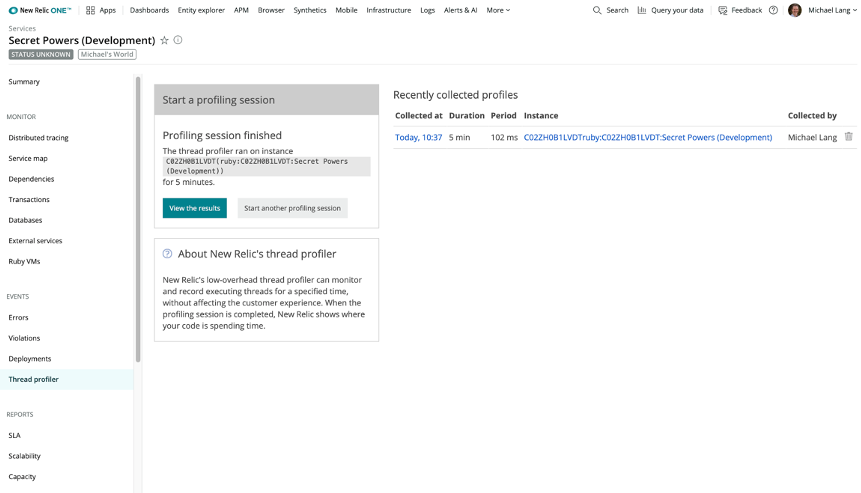This screenshot has width=861, height=493.
Task: Open the C02ZH0B1LVDTruby instance link
Action: [648, 137]
